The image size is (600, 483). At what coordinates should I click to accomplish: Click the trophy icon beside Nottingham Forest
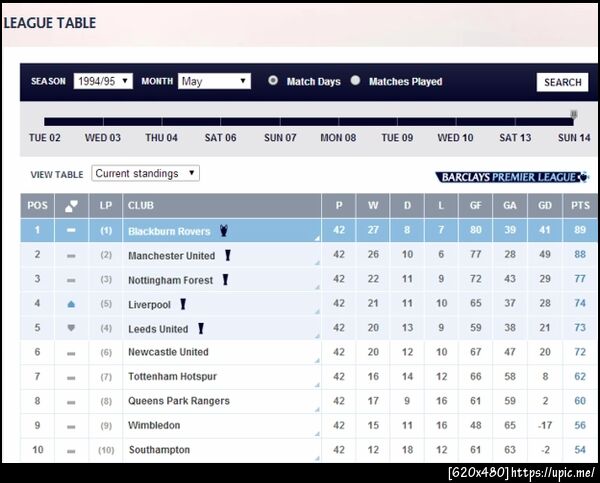226,280
